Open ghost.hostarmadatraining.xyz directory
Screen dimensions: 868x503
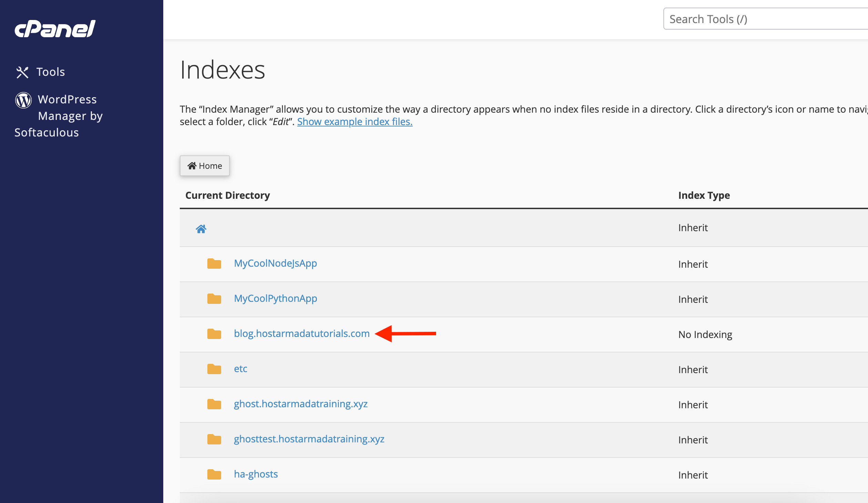[x=301, y=404]
